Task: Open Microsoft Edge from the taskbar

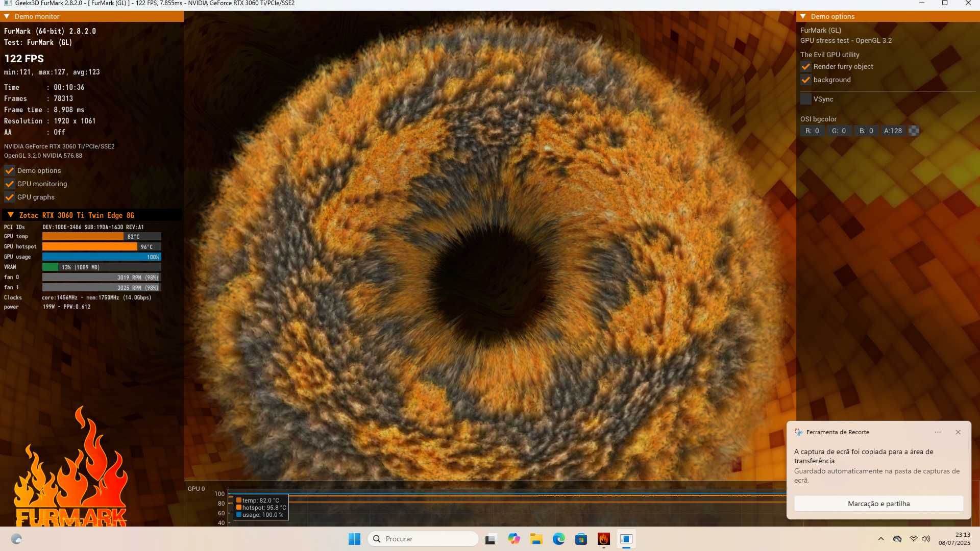Action: coord(558,539)
